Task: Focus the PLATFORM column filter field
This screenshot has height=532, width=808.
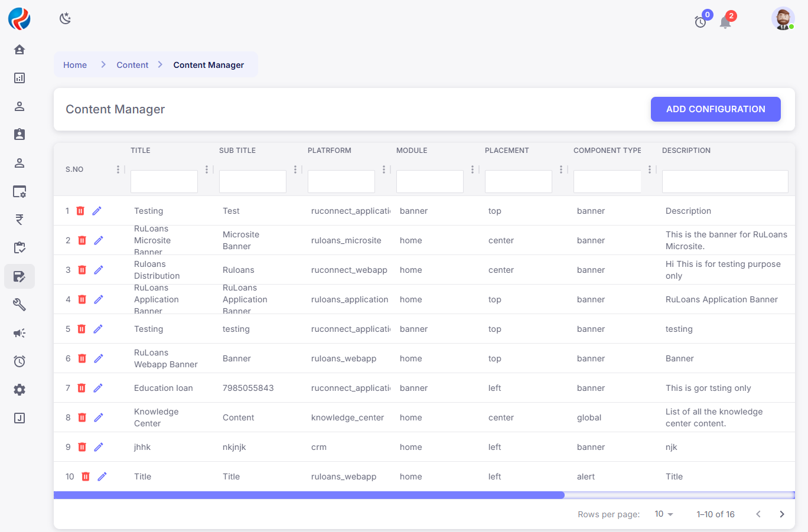Action: pyautogui.click(x=341, y=181)
